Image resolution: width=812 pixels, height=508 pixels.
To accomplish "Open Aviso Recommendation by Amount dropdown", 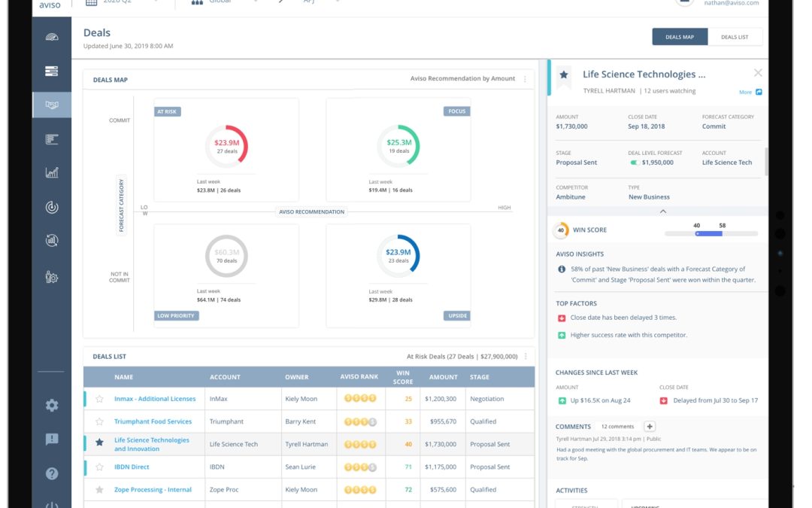I will (x=462, y=79).
